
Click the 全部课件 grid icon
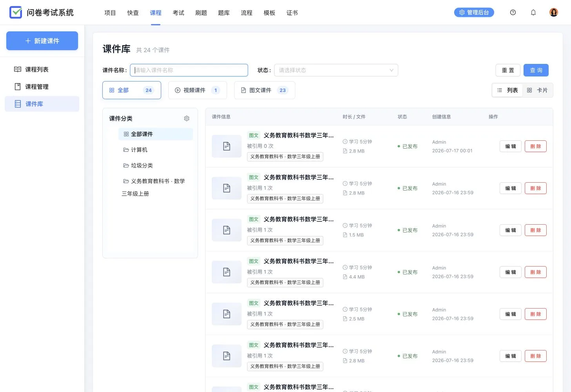[x=126, y=134]
